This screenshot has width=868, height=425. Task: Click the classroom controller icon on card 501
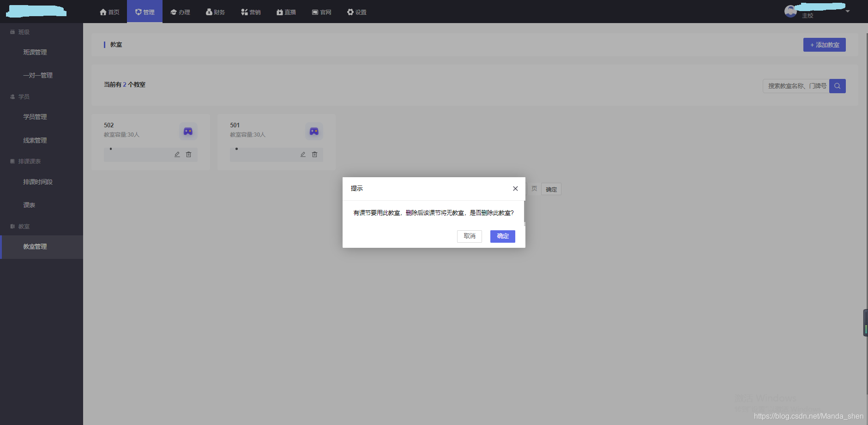[x=314, y=131]
